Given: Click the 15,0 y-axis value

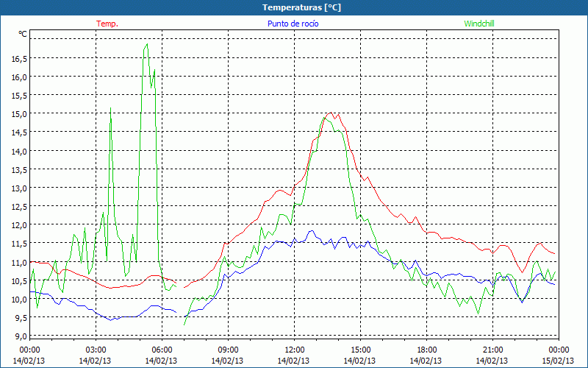Looking at the screenshot, I should 19,114.
